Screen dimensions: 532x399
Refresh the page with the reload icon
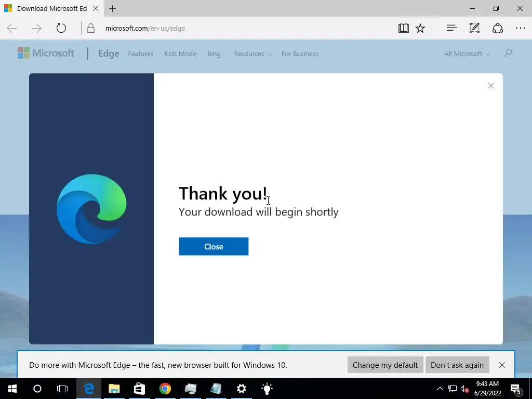61,28
